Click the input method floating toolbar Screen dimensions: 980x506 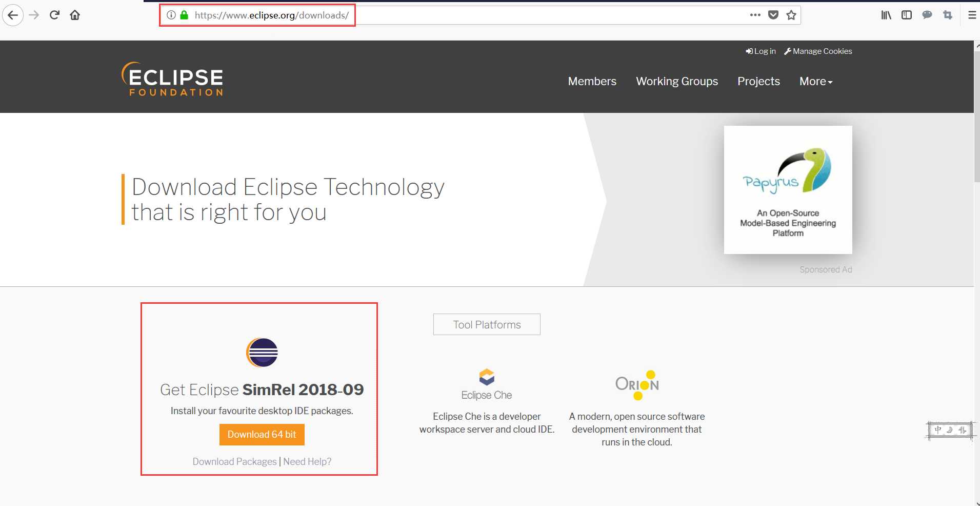point(950,430)
